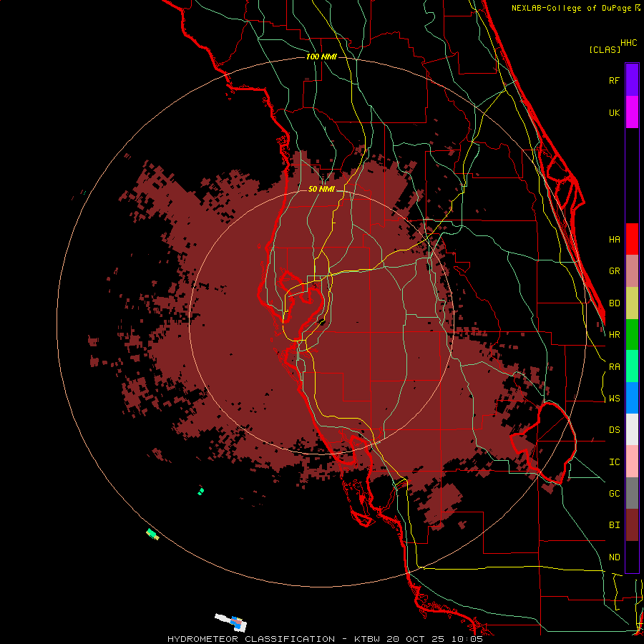Click the ND legend label text
The image size is (644, 644).
point(614,557)
